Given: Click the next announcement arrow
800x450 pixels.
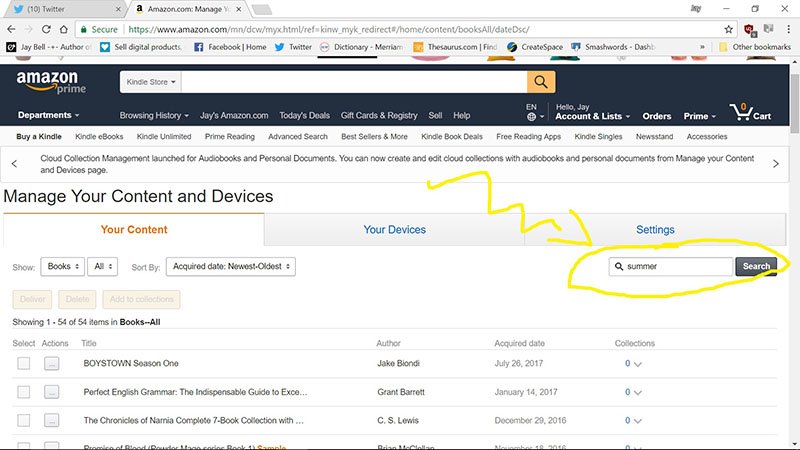Looking at the screenshot, I should click(x=776, y=164).
